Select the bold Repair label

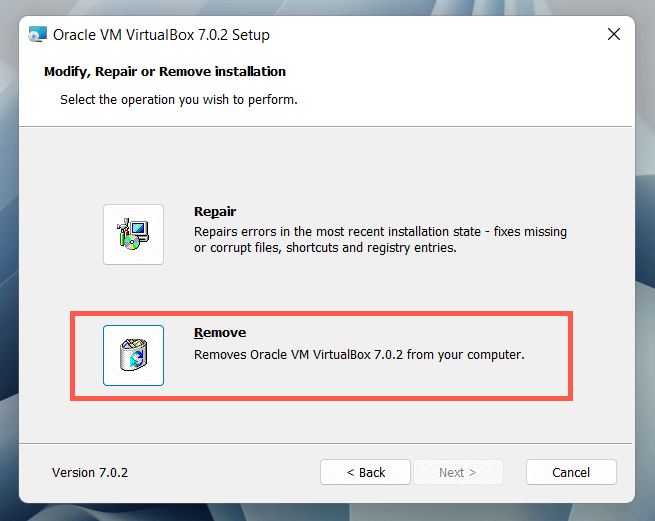(x=215, y=212)
